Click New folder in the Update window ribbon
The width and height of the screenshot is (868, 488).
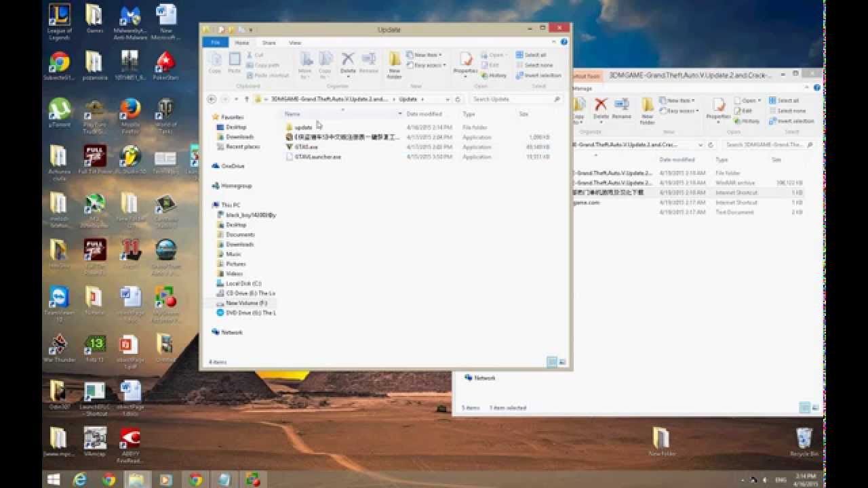coord(395,64)
